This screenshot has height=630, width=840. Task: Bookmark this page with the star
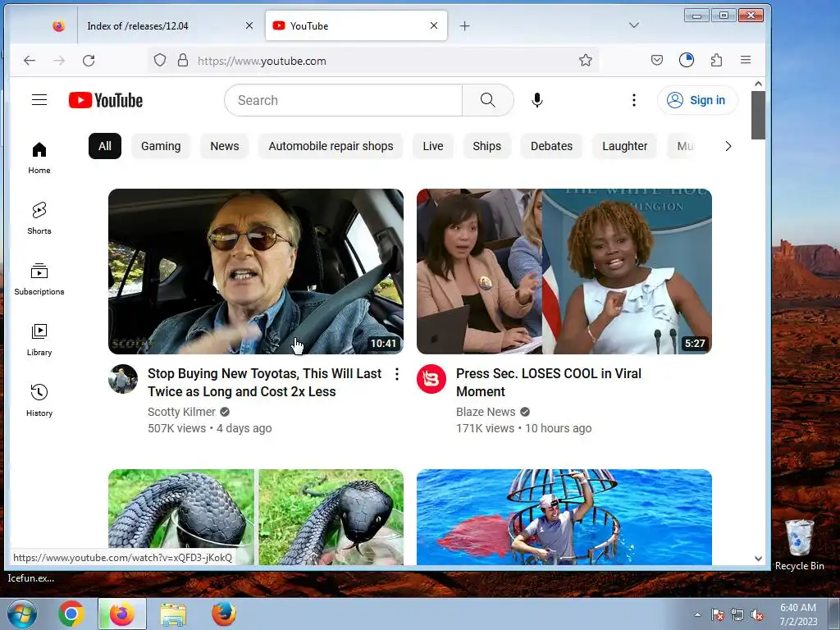tap(585, 61)
